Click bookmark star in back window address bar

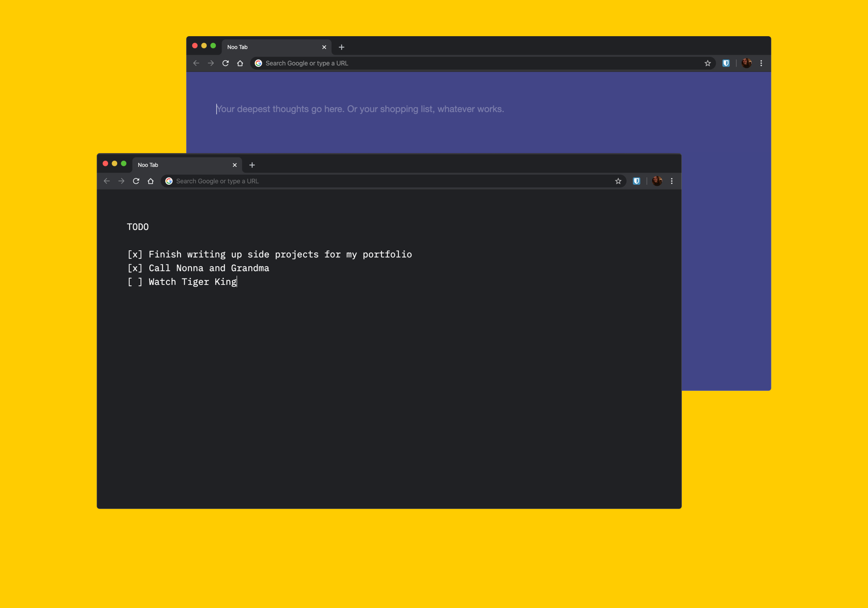pos(708,63)
